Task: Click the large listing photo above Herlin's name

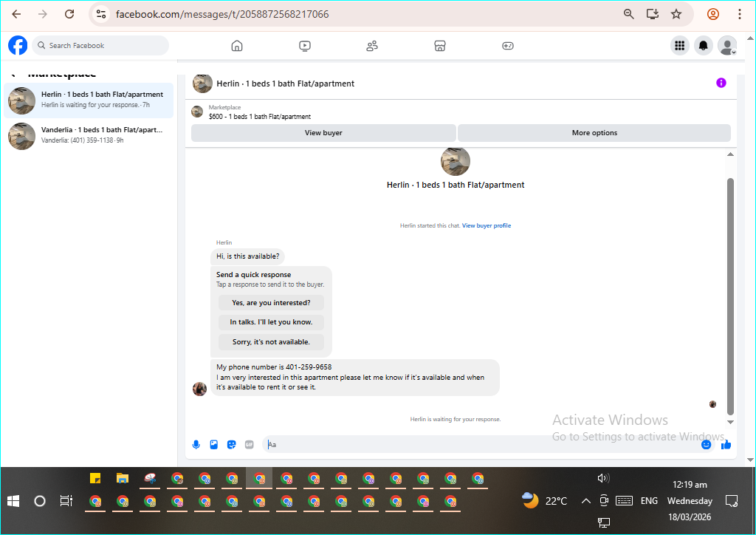Action: pyautogui.click(x=455, y=162)
